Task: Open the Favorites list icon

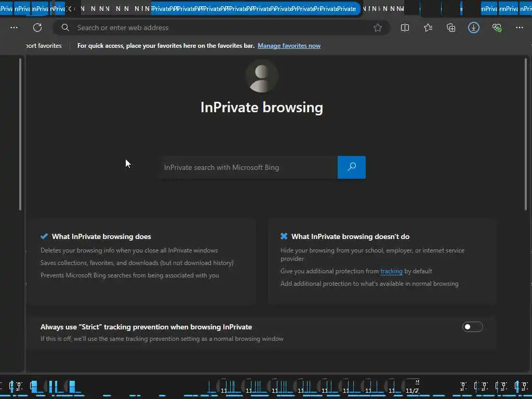Action: pyautogui.click(x=428, y=28)
